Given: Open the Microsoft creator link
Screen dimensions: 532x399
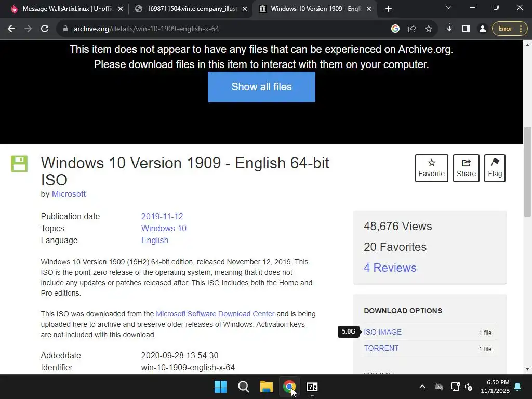Looking at the screenshot, I should coord(69,194).
